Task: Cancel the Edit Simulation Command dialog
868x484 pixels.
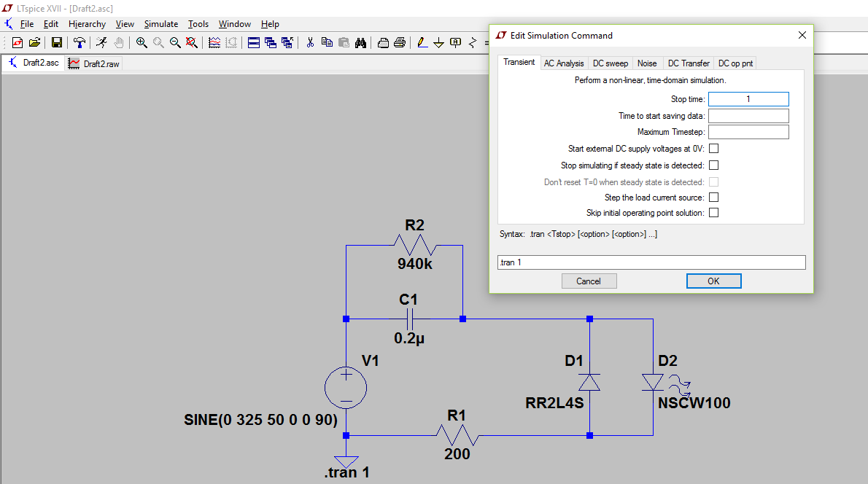Action: (589, 281)
